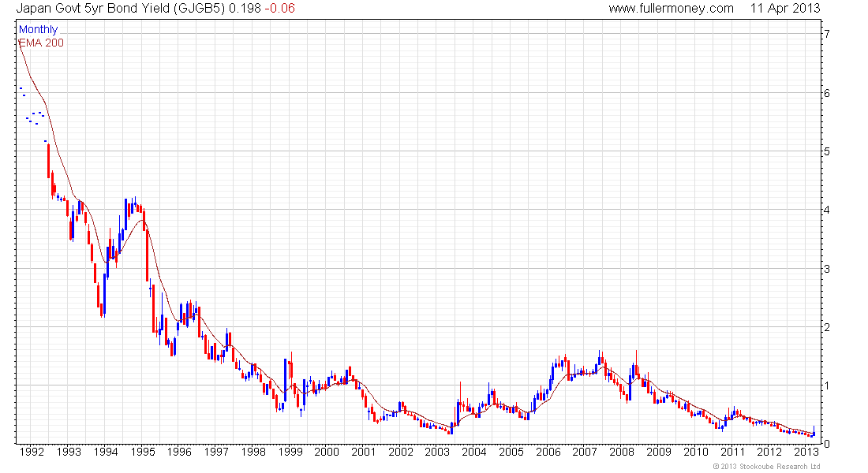Click the 0 label on yield axis
The height and width of the screenshot is (473, 868).
click(x=825, y=444)
